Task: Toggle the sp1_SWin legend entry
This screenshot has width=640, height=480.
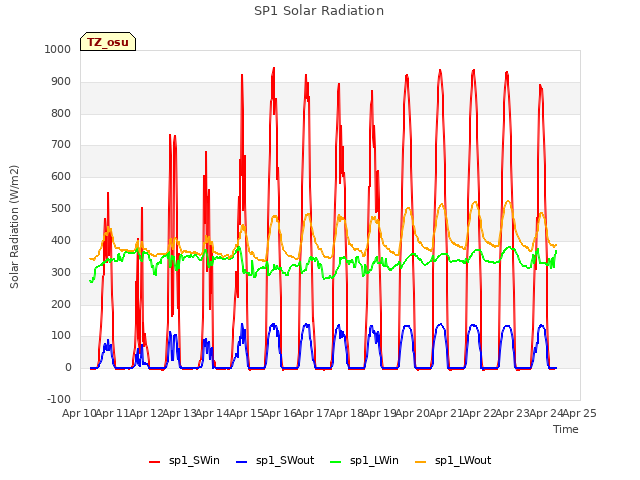Action: [x=184, y=461]
